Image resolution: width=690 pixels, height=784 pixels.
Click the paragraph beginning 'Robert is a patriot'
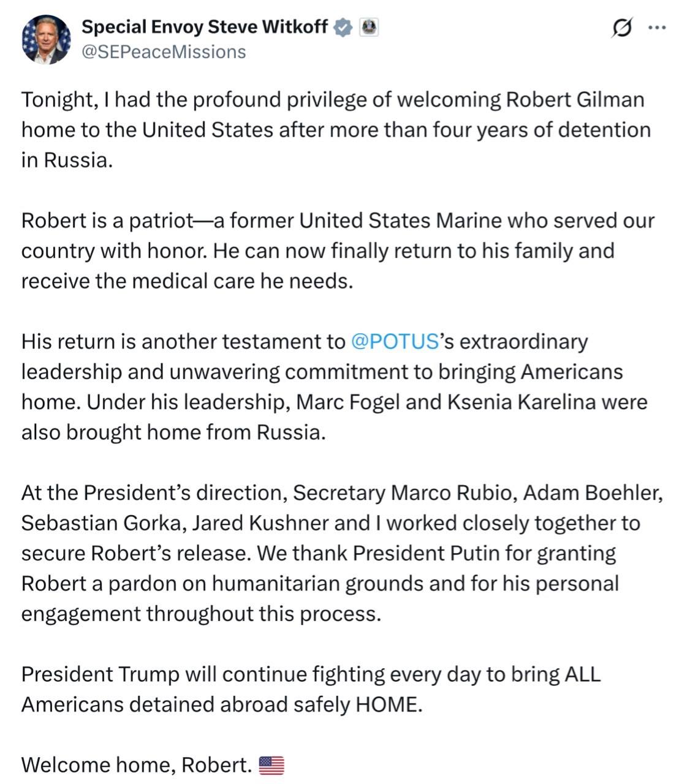pyautogui.click(x=338, y=251)
